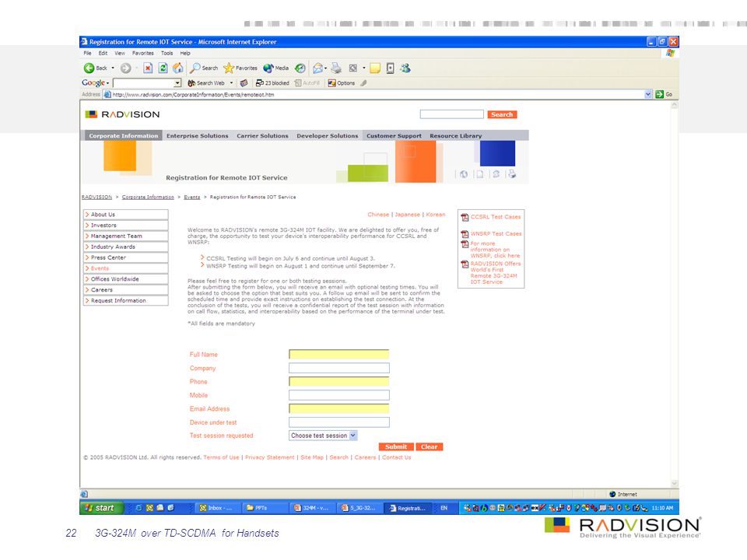
Task: Open Favorites star in IE toolbar
Action: (x=240, y=68)
